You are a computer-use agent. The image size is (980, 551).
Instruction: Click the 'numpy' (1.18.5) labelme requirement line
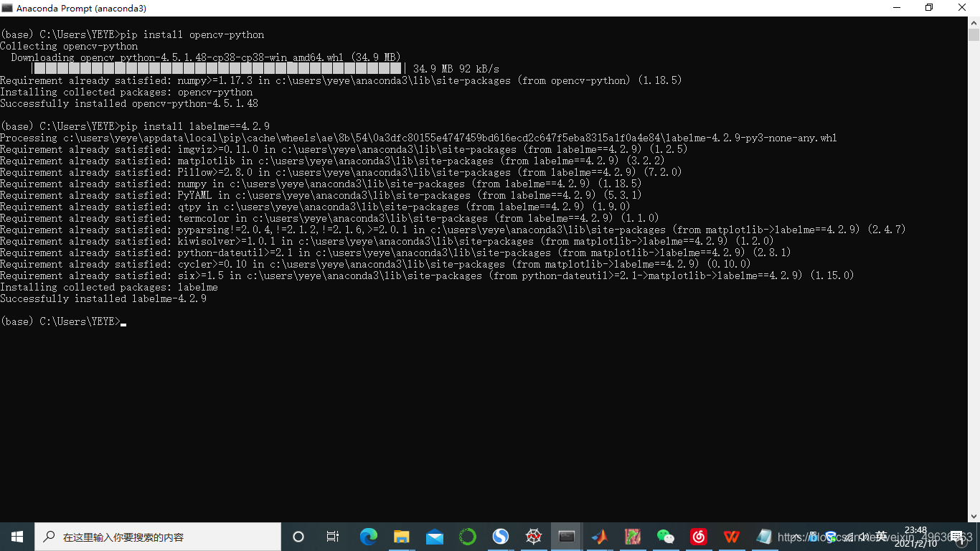coord(321,184)
